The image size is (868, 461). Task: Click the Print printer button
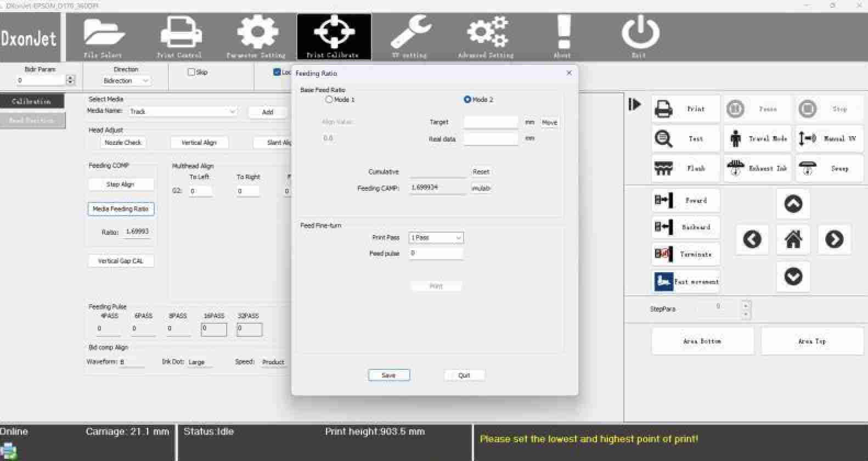[685, 109]
